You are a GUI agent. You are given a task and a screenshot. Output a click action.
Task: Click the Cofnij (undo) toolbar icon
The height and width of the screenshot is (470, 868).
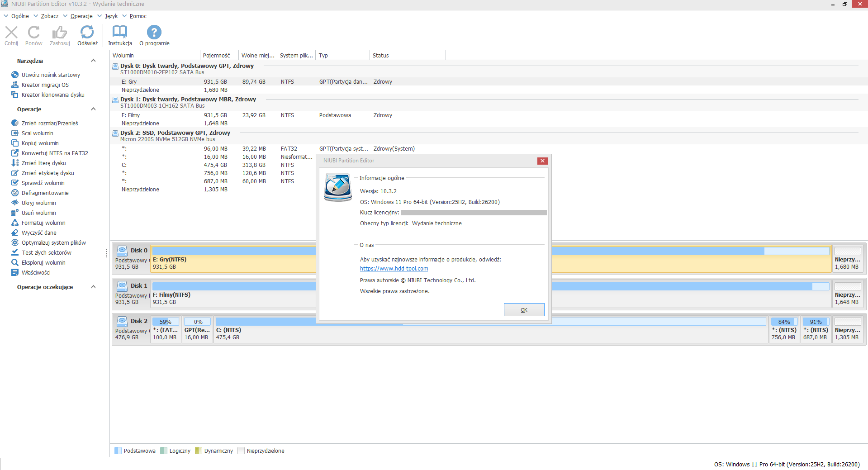coord(11,32)
